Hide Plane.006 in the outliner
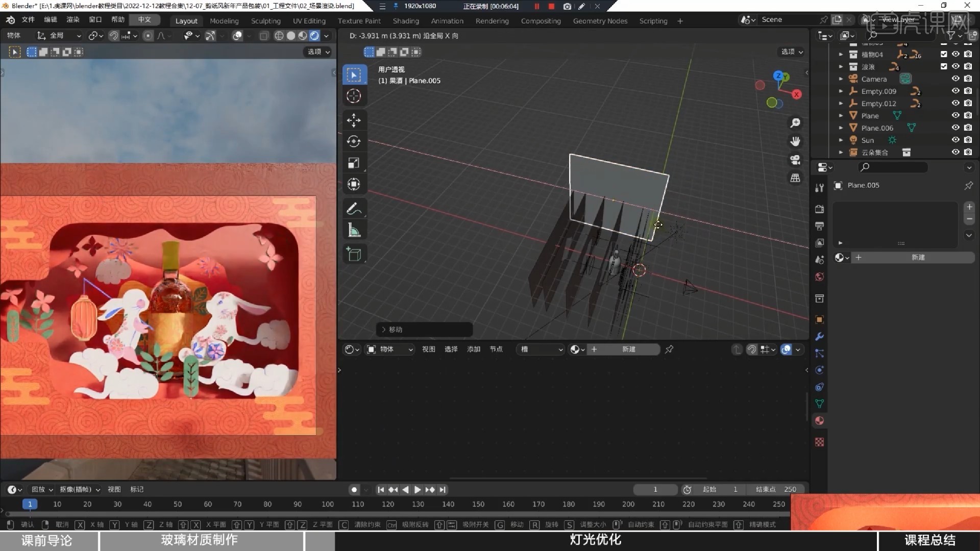This screenshot has width=980, height=551. coord(955,128)
